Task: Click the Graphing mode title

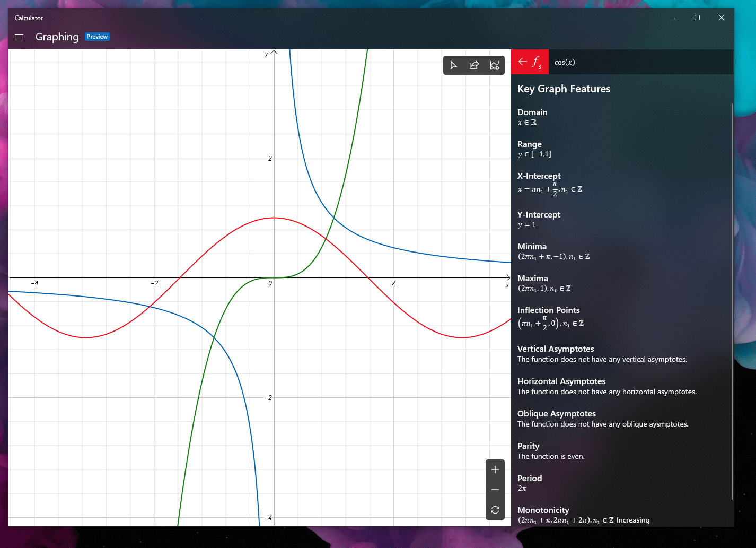Action: pyautogui.click(x=57, y=37)
